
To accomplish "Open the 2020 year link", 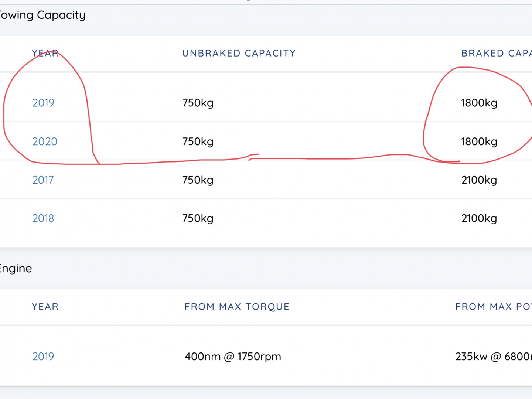I will tap(45, 141).
